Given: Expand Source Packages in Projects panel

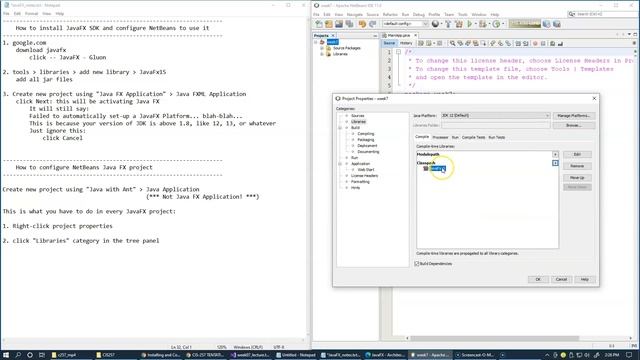Looking at the screenshot, I should tap(322, 48).
